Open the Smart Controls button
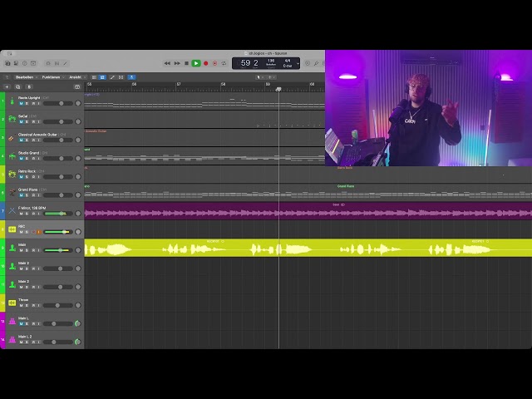The width and height of the screenshot is (532, 399). click(x=48, y=63)
